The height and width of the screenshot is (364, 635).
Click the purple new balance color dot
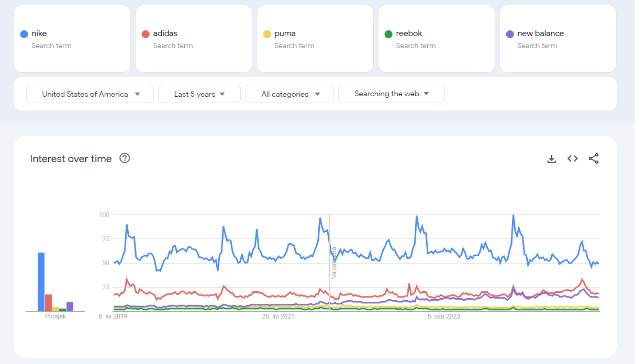click(510, 34)
